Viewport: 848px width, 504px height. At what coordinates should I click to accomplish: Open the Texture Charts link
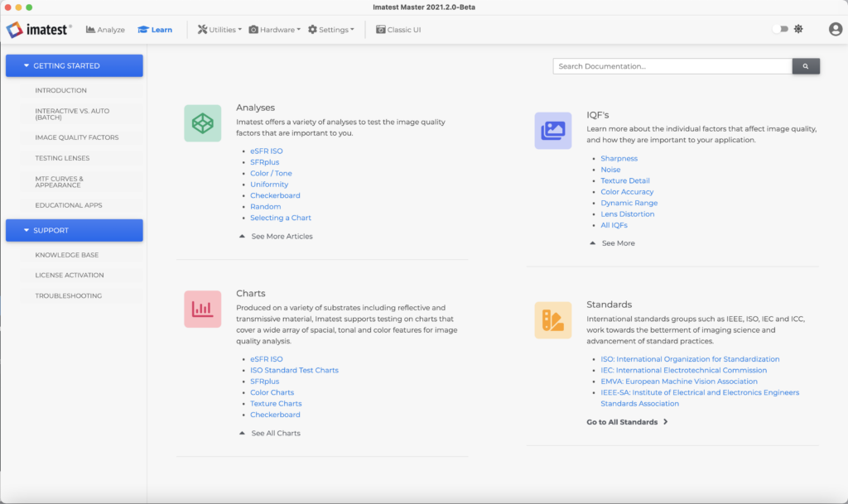pyautogui.click(x=276, y=404)
